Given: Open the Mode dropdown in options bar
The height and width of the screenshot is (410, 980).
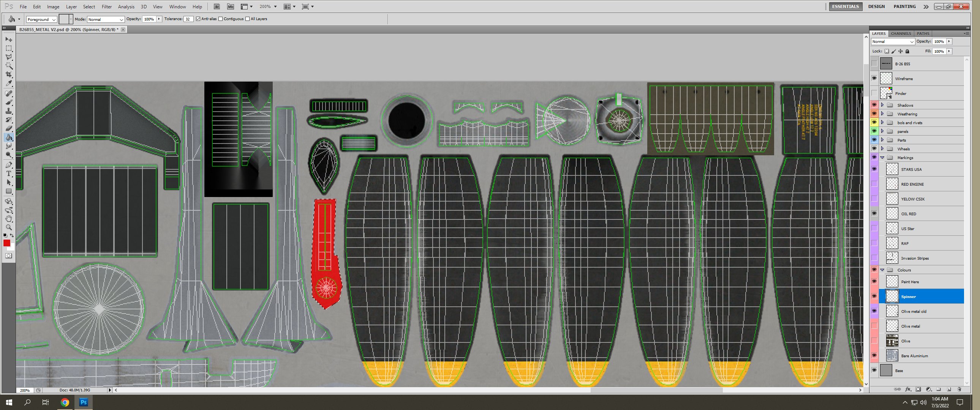Looking at the screenshot, I should [x=106, y=19].
